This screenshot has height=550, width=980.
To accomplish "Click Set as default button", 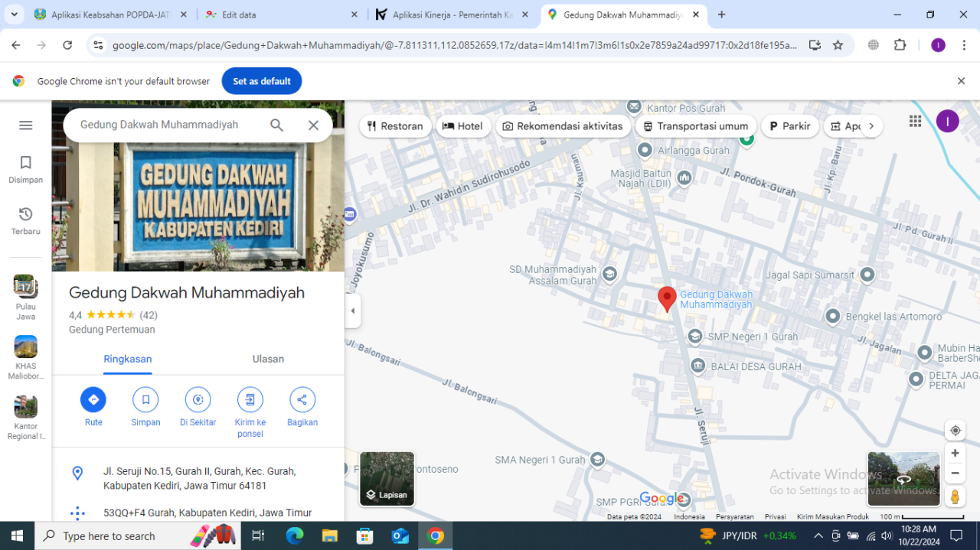I will pyautogui.click(x=262, y=81).
